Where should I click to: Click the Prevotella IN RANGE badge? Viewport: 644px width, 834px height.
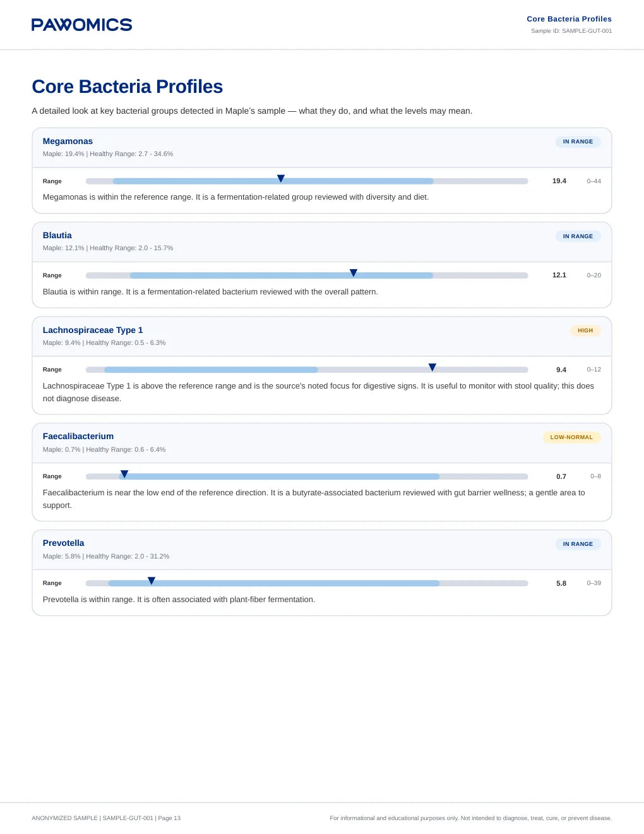[x=578, y=544]
